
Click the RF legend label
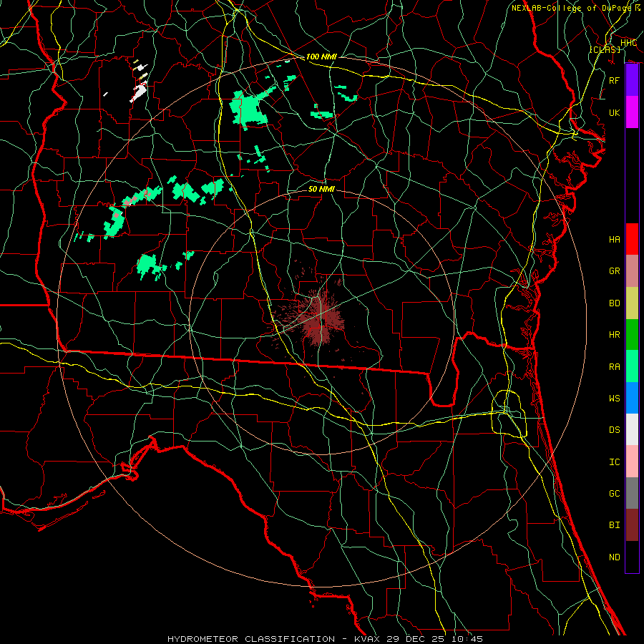click(x=615, y=80)
